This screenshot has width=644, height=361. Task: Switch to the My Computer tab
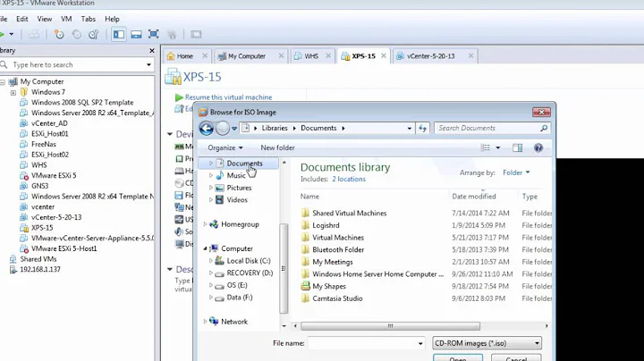coord(247,56)
